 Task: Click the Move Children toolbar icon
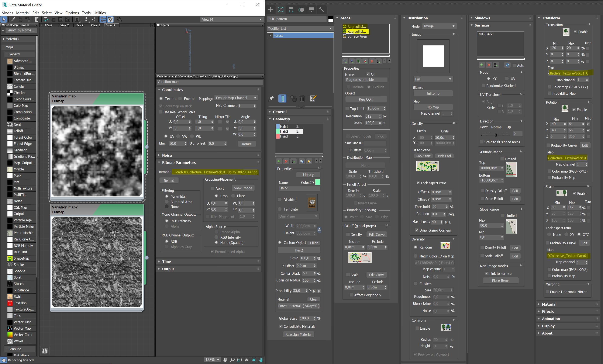click(46, 19)
